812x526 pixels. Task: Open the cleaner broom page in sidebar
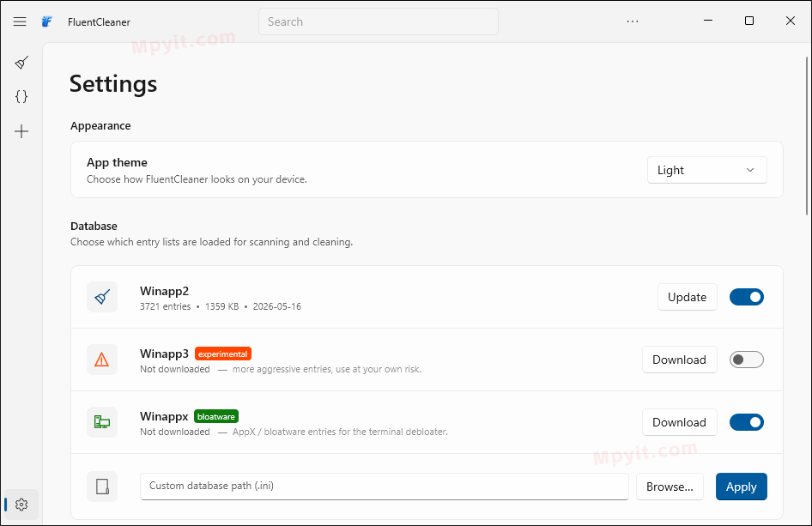(21, 63)
